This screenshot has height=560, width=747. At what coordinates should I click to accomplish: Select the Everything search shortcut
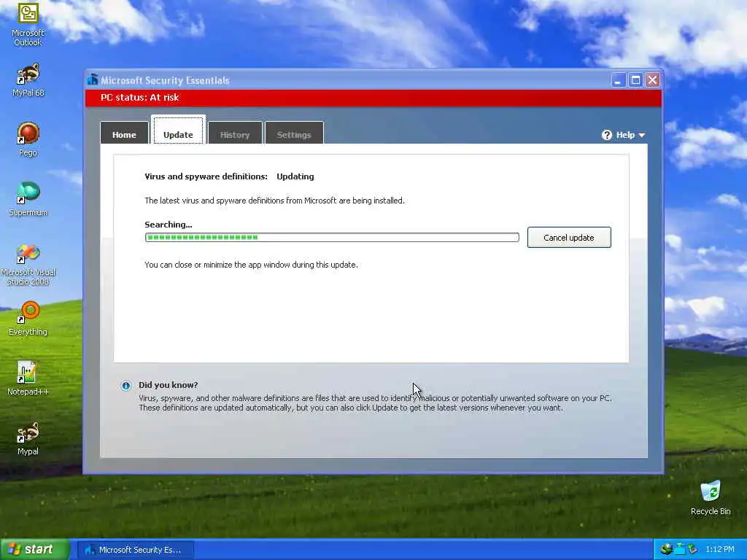[28, 319]
